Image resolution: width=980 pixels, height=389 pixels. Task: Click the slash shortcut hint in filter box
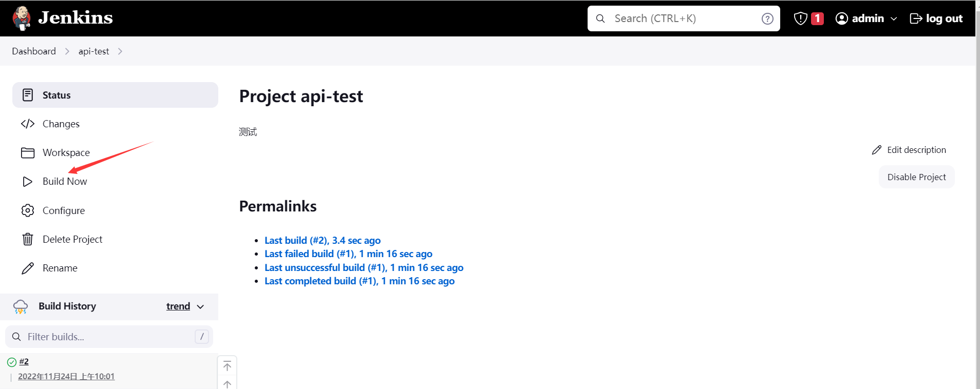pyautogui.click(x=202, y=337)
